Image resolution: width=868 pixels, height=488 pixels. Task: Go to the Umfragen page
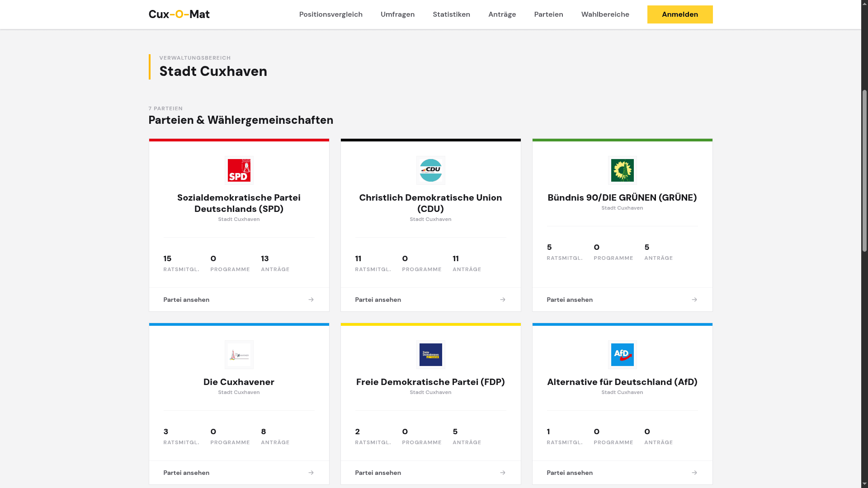[x=397, y=14]
